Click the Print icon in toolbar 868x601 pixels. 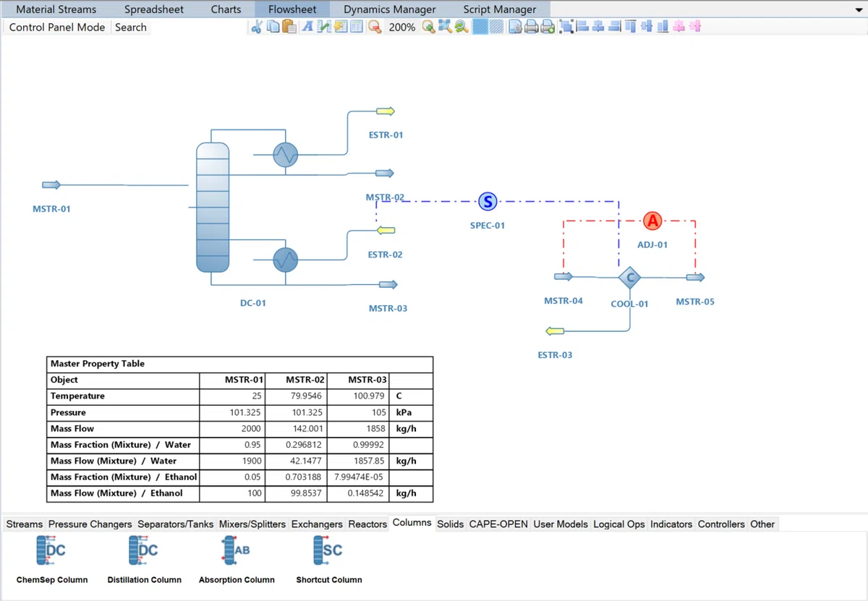(x=532, y=27)
